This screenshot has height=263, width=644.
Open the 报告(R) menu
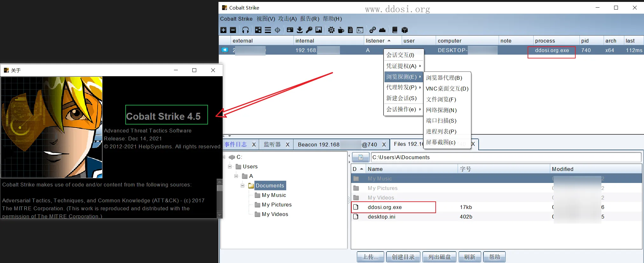point(309,19)
